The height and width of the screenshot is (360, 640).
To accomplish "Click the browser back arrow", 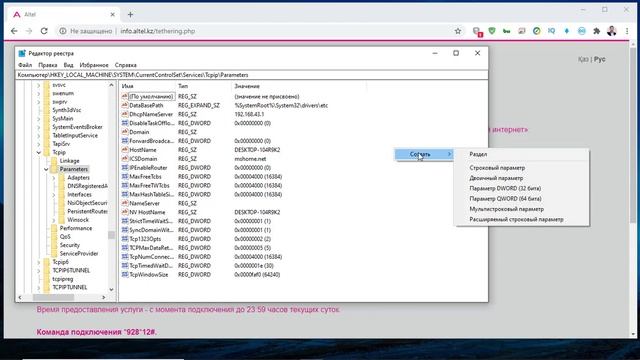I will 14,31.
